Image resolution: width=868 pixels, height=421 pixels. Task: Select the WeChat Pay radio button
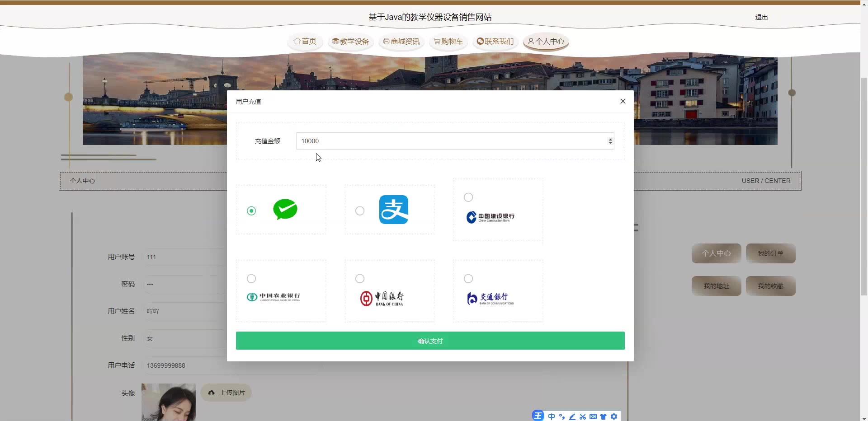pos(251,211)
